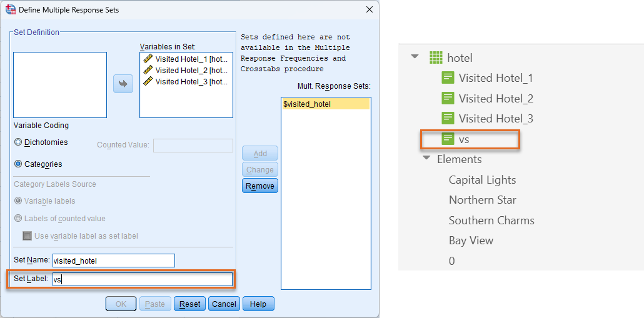Open Help for the dialog
Image resolution: width=644 pixels, height=318 pixels.
click(x=258, y=304)
